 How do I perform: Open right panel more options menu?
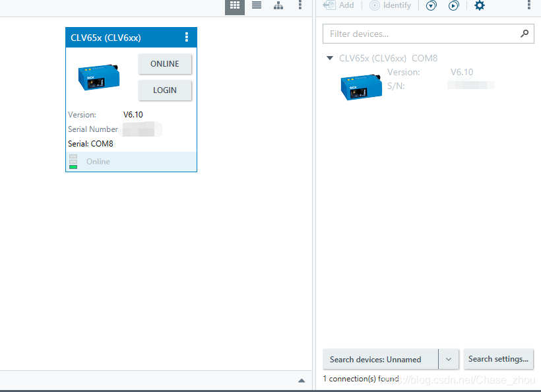(528, 5)
